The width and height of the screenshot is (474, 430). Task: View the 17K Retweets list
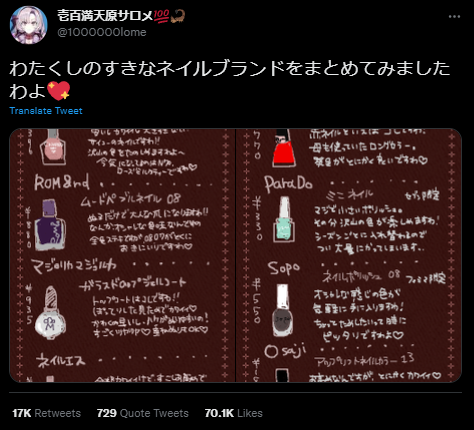pyautogui.click(x=46, y=413)
